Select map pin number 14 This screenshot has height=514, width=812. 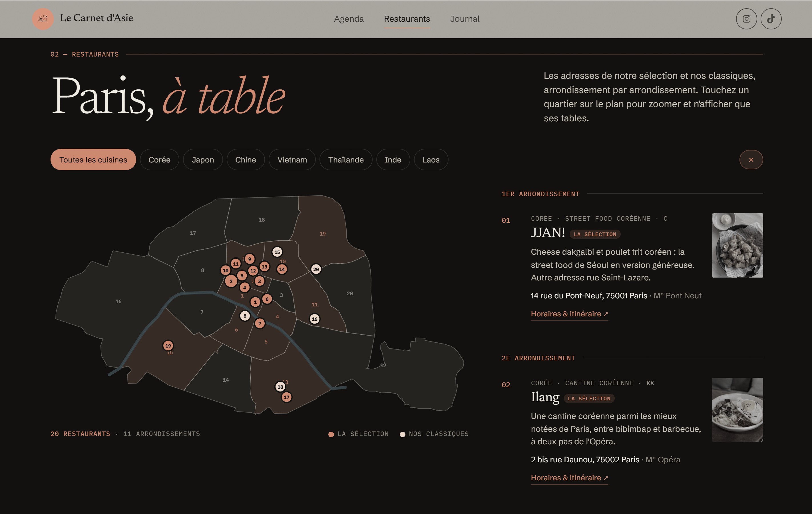pyautogui.click(x=282, y=269)
